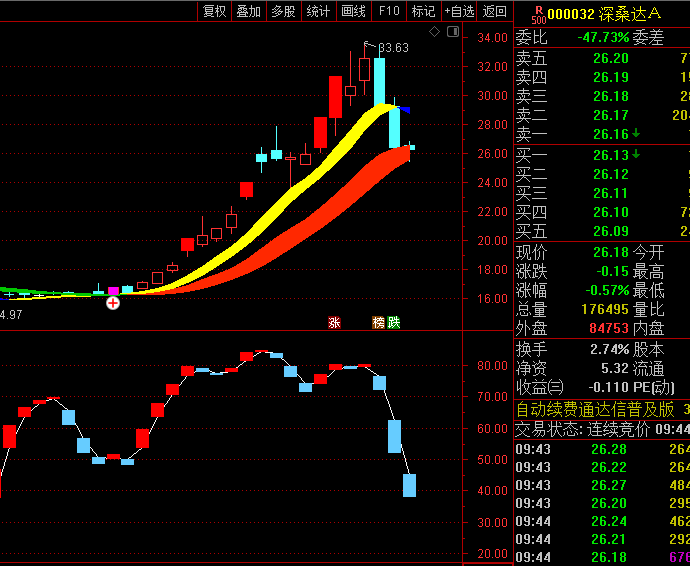Click the 榜 signal badge
Viewport: 690px width, 566px height.
(378, 323)
